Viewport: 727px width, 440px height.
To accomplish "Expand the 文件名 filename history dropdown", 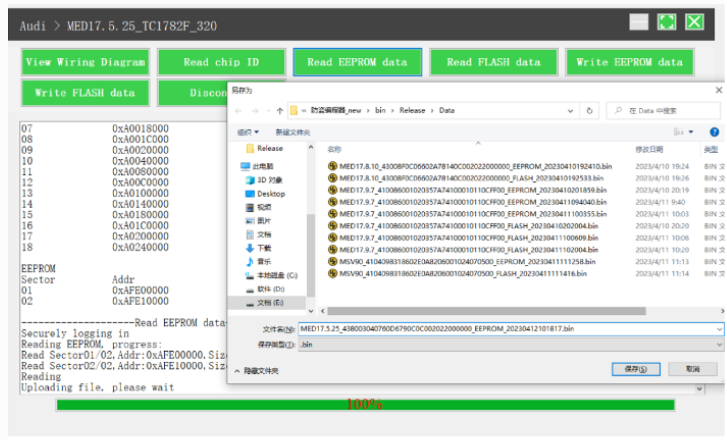I will tap(719, 329).
